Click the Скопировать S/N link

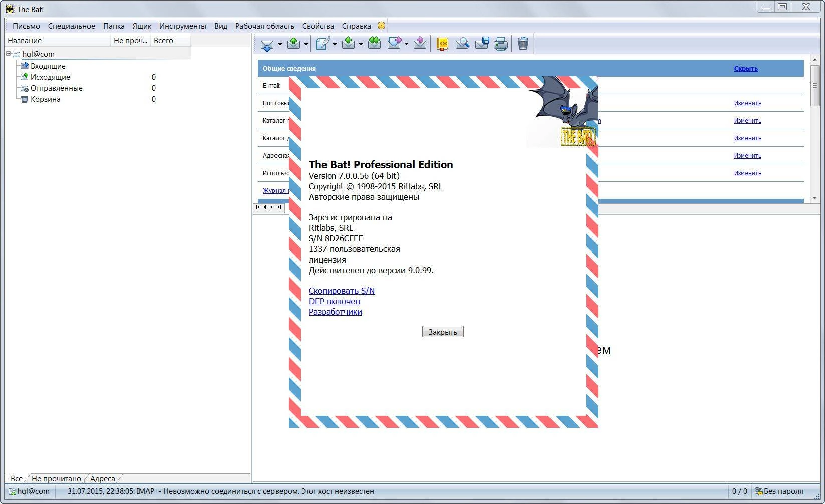[342, 291]
